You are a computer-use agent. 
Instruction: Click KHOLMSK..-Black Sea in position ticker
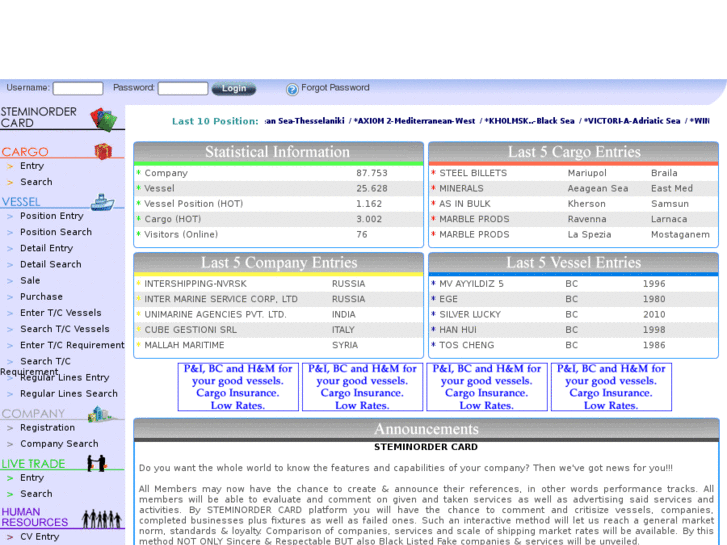(529, 121)
